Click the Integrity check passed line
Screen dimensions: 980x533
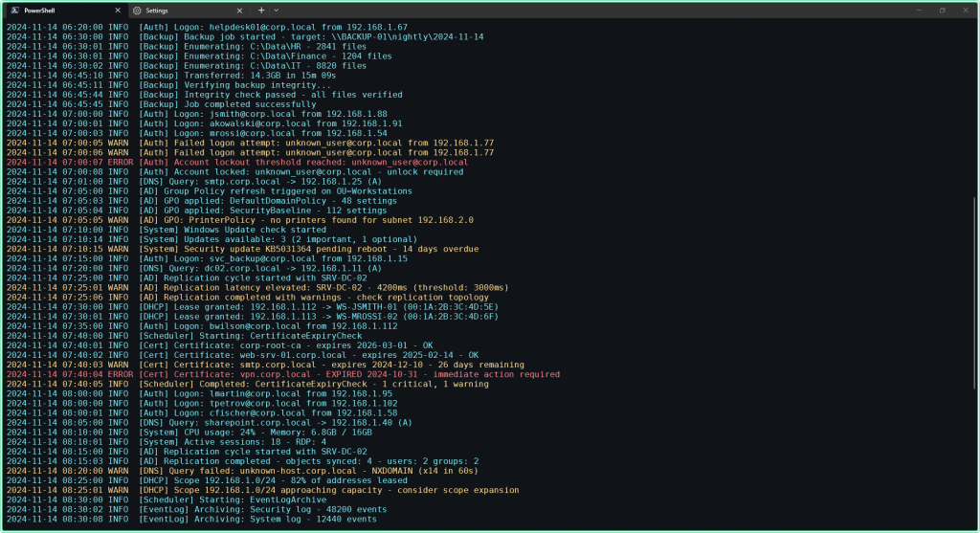point(205,95)
